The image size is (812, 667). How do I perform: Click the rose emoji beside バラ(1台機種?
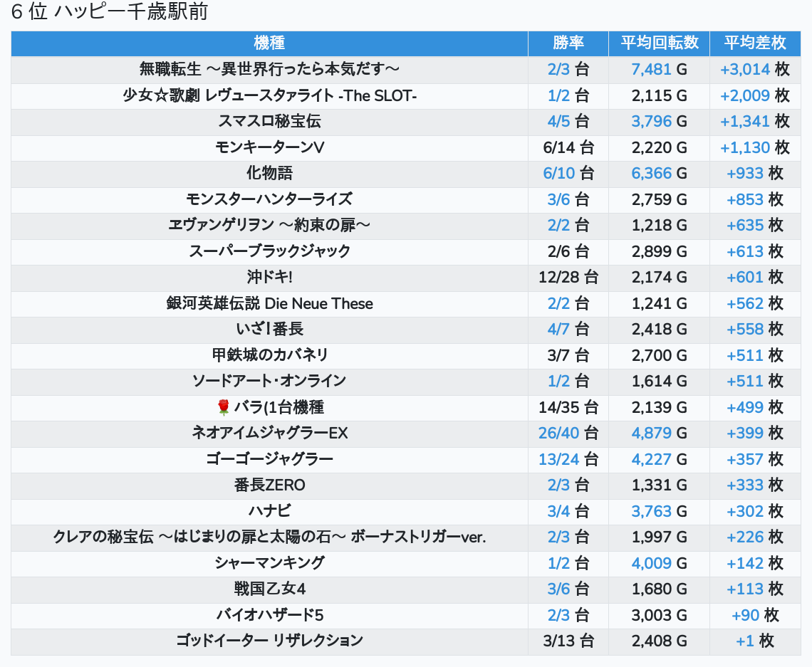point(224,407)
